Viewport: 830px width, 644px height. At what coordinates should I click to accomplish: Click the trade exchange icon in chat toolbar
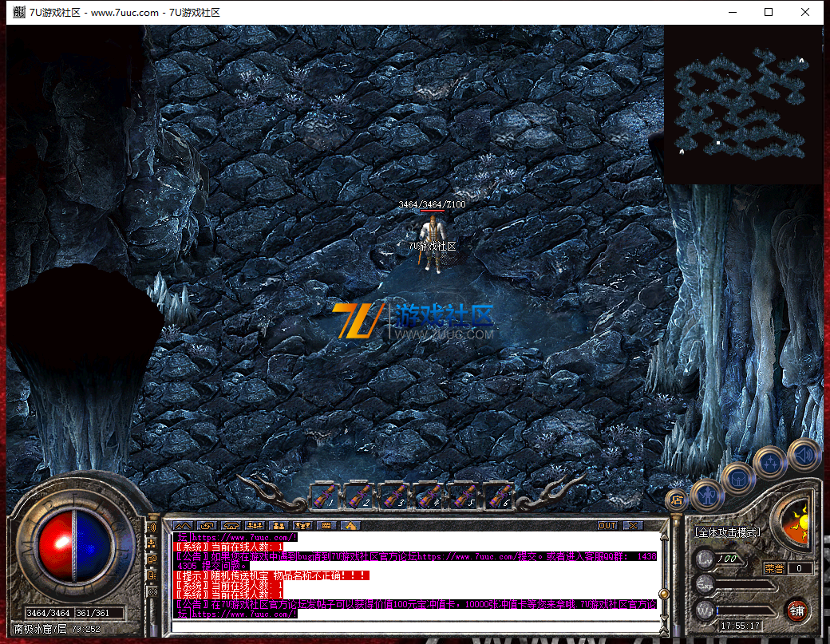207,525
